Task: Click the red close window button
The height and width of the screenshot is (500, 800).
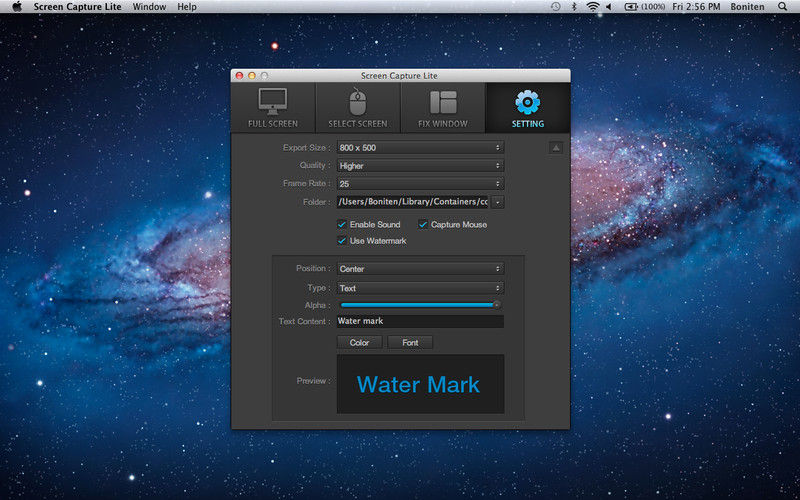Action: click(239, 76)
